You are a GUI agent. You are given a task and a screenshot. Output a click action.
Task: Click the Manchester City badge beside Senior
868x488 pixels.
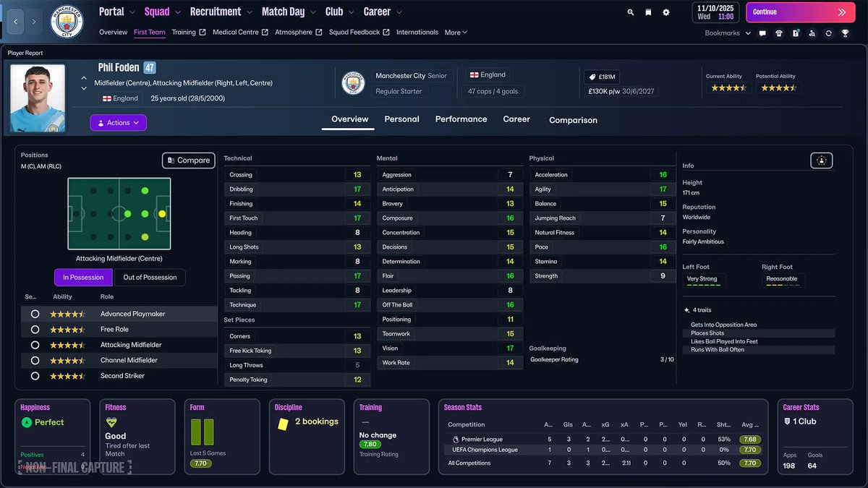(x=353, y=83)
